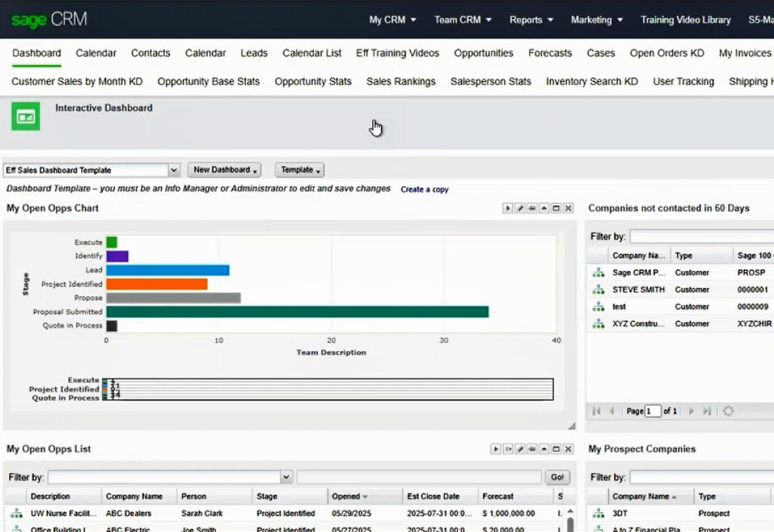Refresh the Companies not contacted in 60 Days list
Viewport: 774px width, 532px height.
click(728, 411)
